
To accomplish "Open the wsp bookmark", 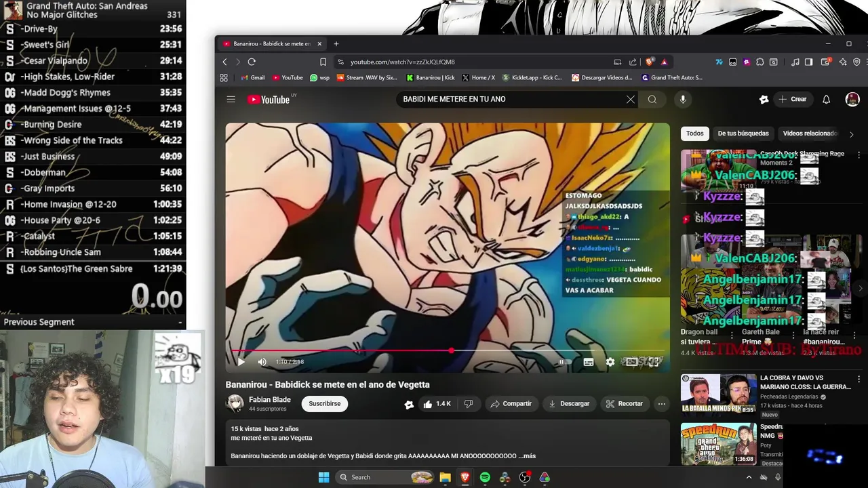I will [x=319, y=78].
